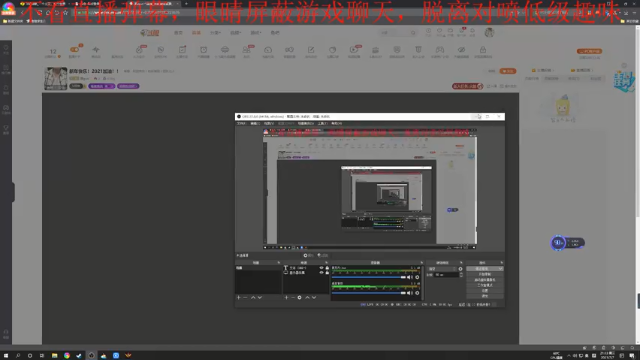Viewport: 640px width, 360px height.
Task: Go to the 首页 home tab on Huya
Action: click(178, 33)
